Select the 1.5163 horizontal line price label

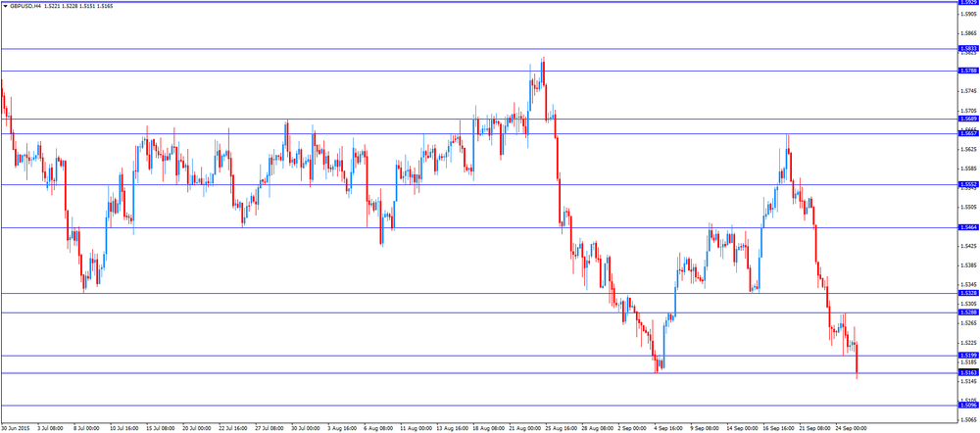pos(967,373)
